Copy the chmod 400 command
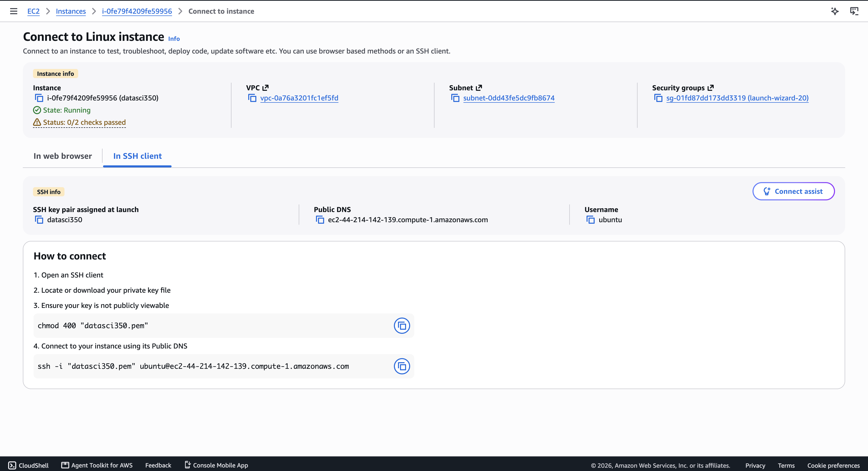This screenshot has width=868, height=471. (x=402, y=326)
